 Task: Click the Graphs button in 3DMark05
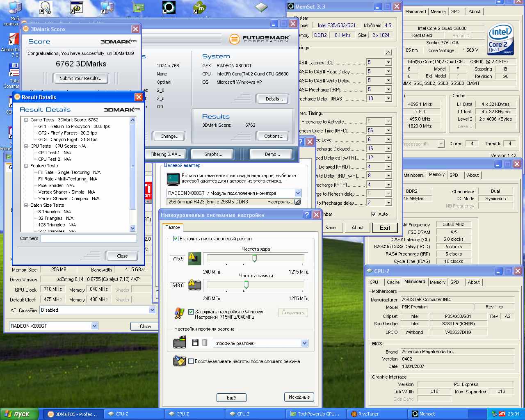click(213, 154)
